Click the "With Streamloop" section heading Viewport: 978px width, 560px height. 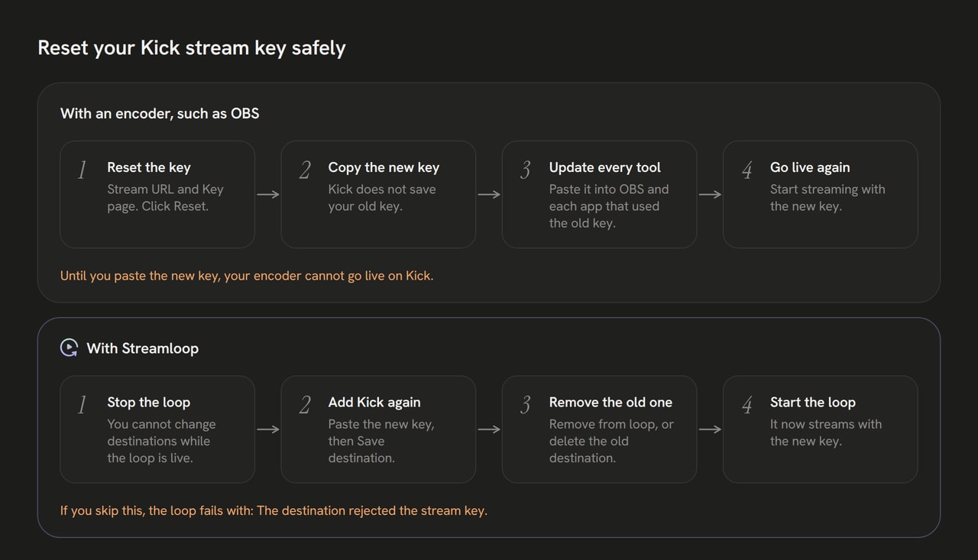(x=143, y=348)
